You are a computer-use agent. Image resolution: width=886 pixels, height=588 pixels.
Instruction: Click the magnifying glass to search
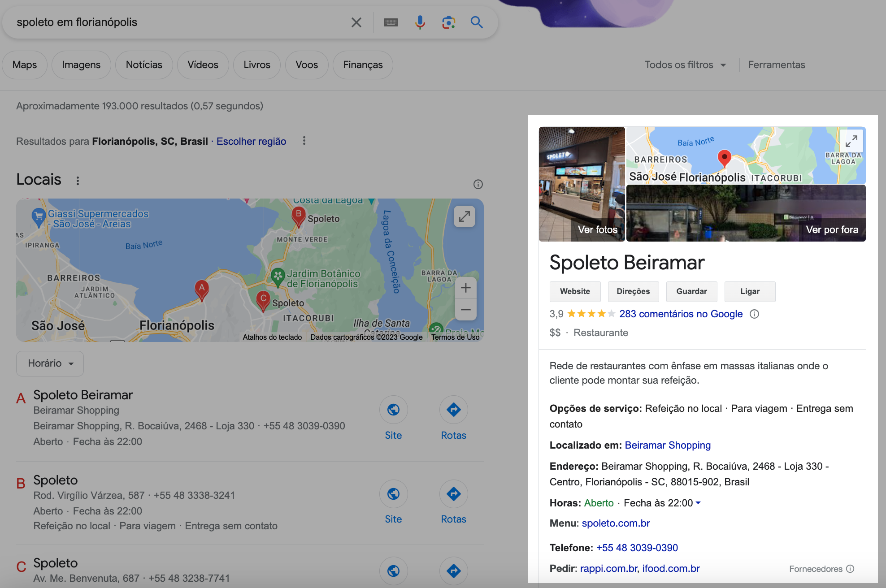[x=477, y=22]
